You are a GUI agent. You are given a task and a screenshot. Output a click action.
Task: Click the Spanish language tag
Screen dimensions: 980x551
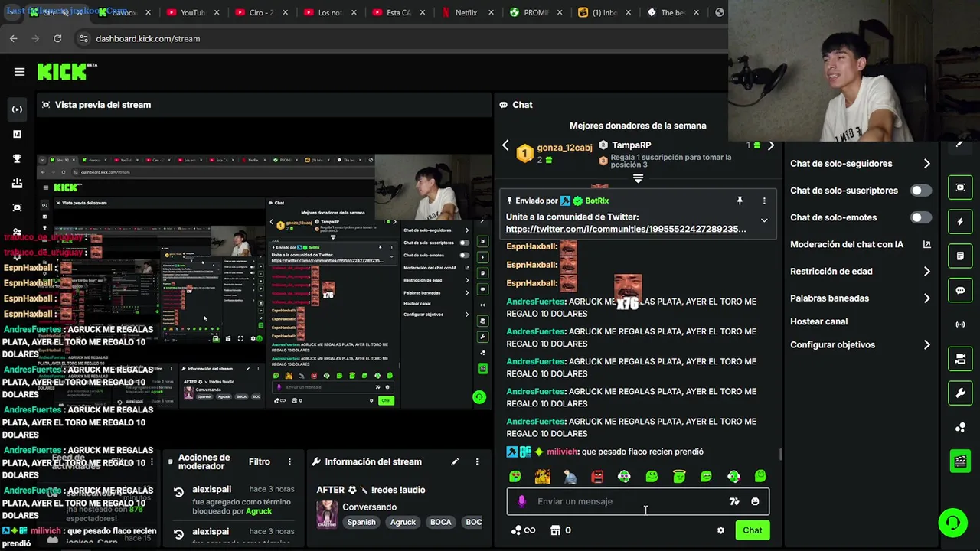click(361, 522)
